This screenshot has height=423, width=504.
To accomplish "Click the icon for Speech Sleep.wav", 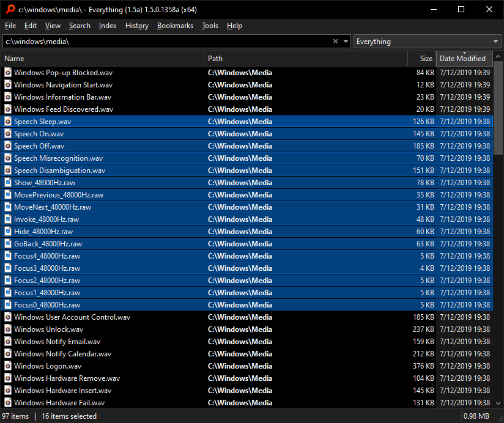I will [8, 122].
